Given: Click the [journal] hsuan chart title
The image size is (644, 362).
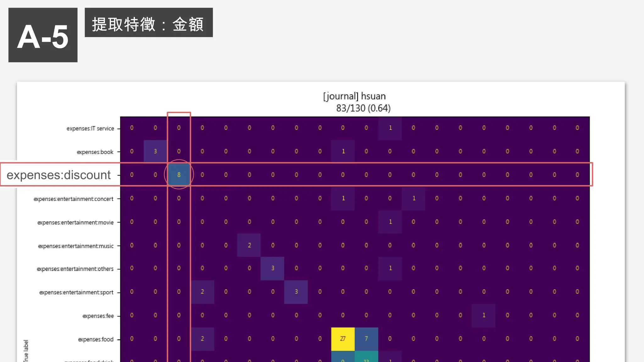Looking at the screenshot, I should [354, 96].
